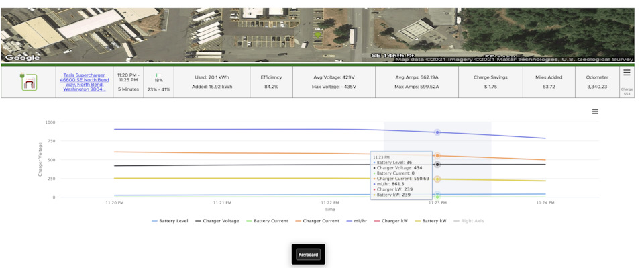This screenshot has height=268, width=644.
Task: Click the Charger Voltage y-axis title
Action: pyautogui.click(x=40, y=160)
